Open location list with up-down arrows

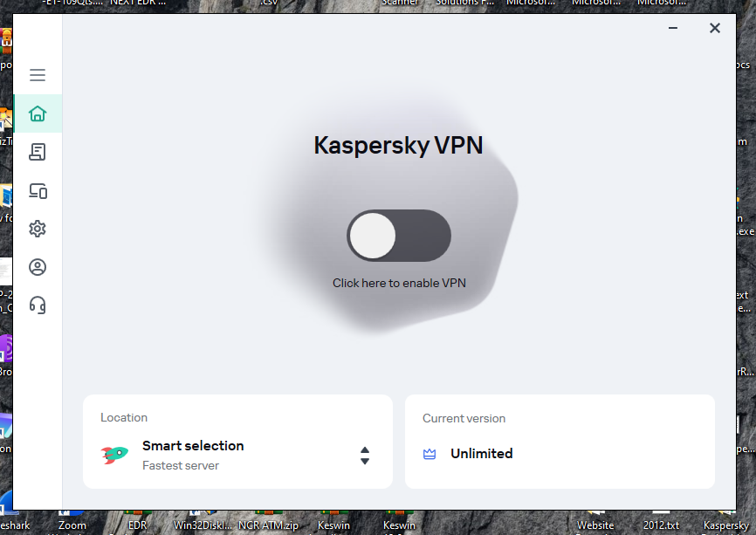365,456
